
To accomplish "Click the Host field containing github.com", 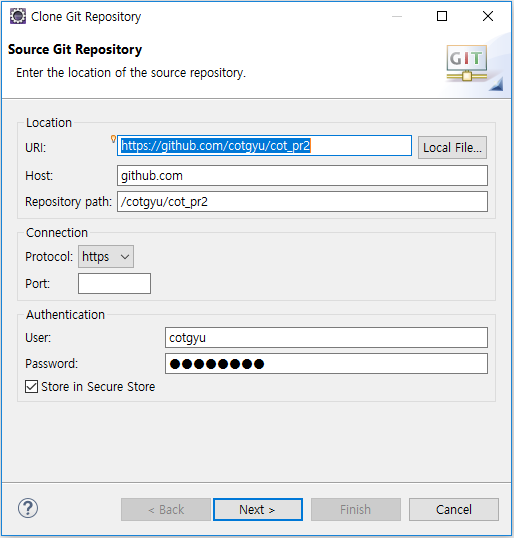I will pos(302,176).
